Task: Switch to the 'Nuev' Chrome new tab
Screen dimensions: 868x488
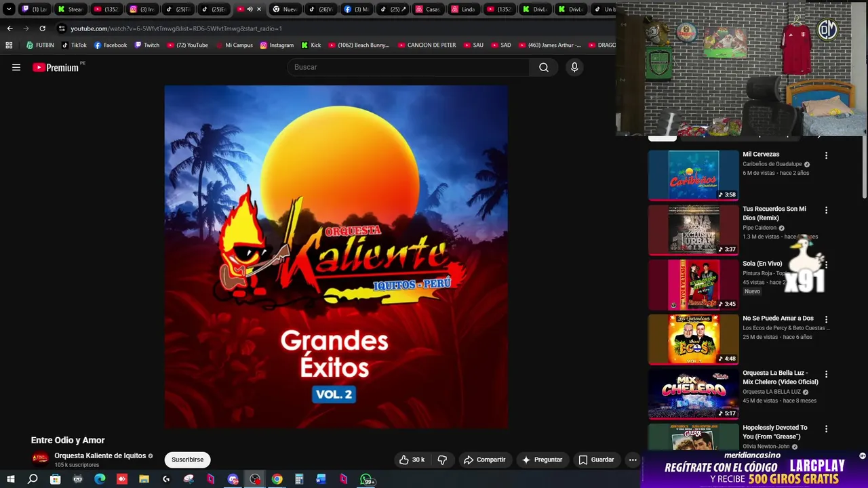Action: [x=285, y=9]
